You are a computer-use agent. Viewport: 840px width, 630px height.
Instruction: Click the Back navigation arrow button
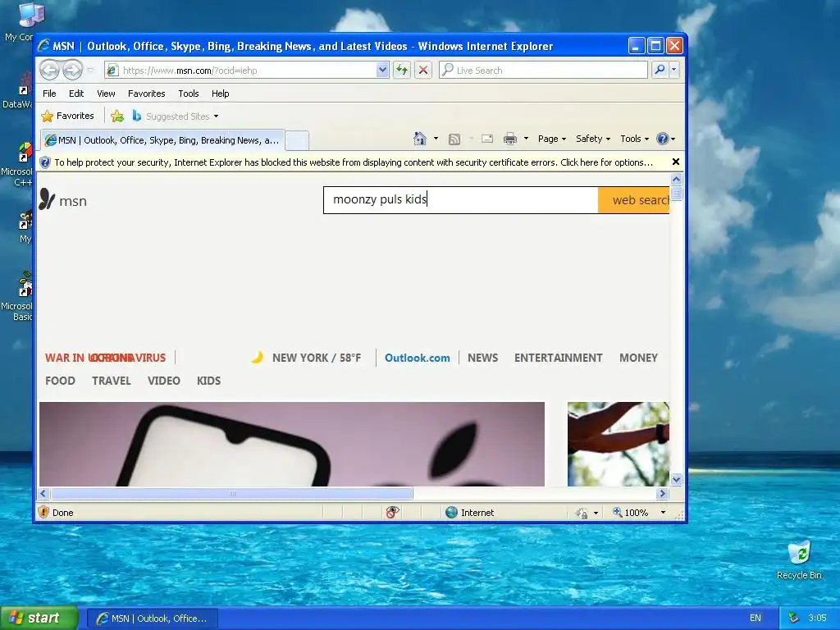[50, 71]
